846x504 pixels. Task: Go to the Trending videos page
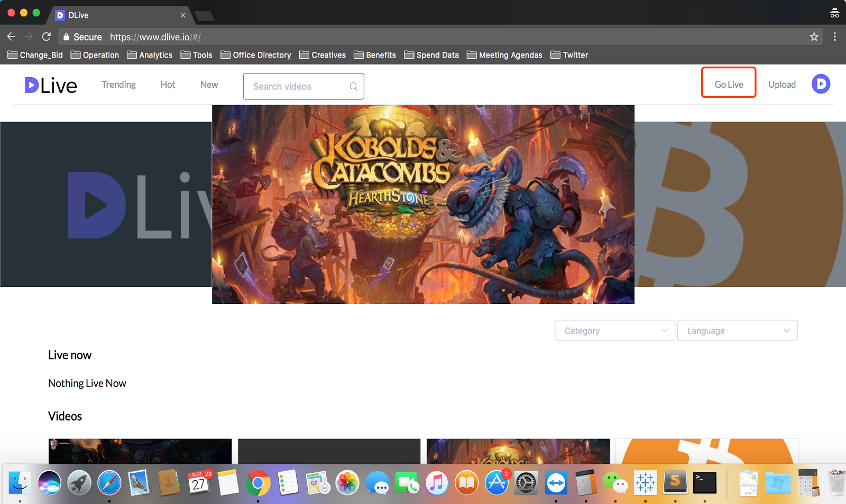[x=118, y=85]
